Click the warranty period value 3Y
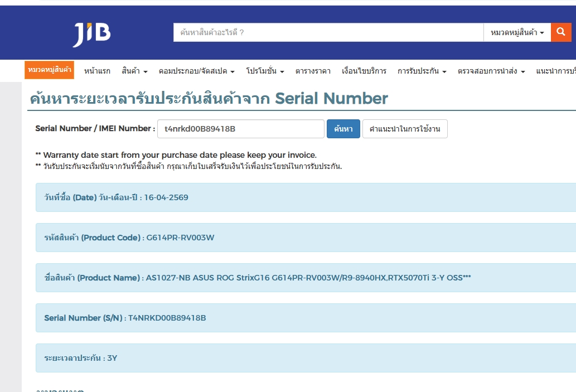Viewport: 576px width, 392px height. pos(112,358)
